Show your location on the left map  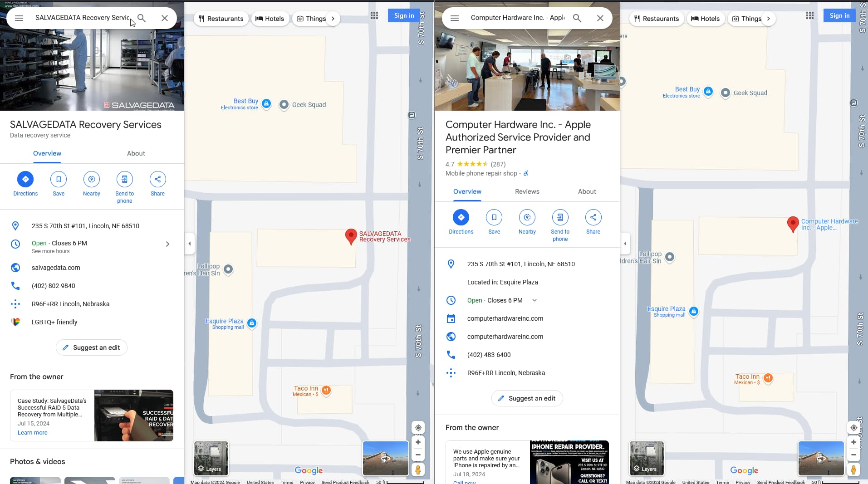[x=418, y=428]
